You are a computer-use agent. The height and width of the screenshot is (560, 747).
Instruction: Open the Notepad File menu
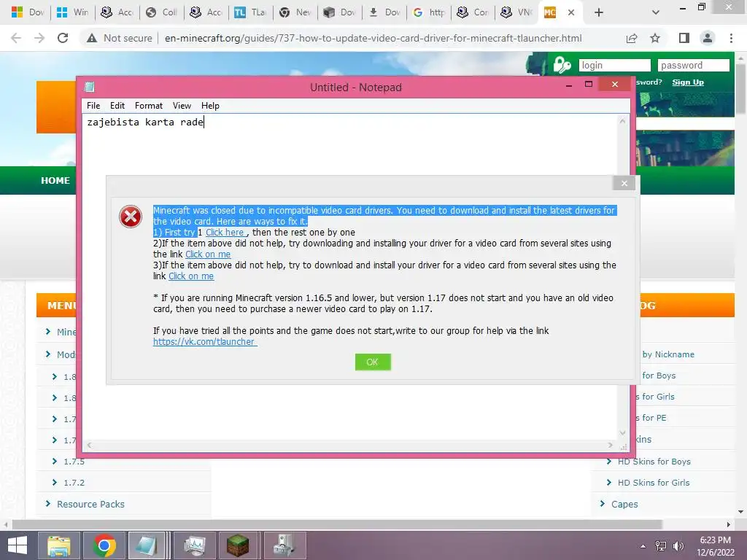93,106
